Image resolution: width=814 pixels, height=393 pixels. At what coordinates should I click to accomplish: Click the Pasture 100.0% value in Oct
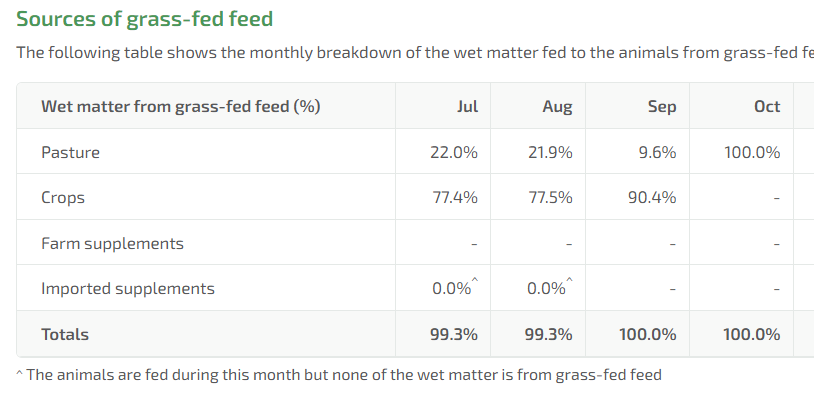[x=752, y=152]
